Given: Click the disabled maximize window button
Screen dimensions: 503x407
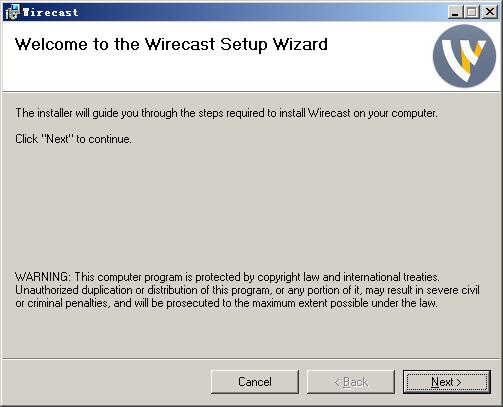Looking at the screenshot, I should coord(471,12).
